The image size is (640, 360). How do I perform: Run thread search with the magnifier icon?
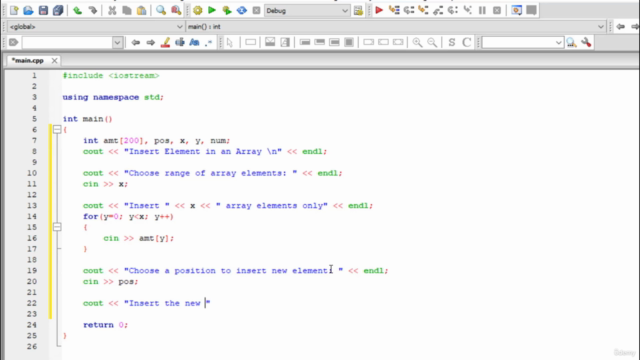pyautogui.click(x=571, y=42)
